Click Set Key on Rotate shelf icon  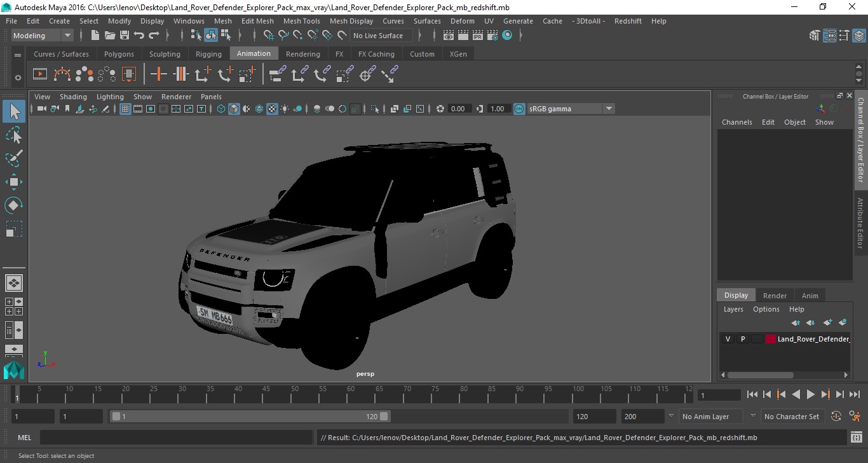pos(225,74)
